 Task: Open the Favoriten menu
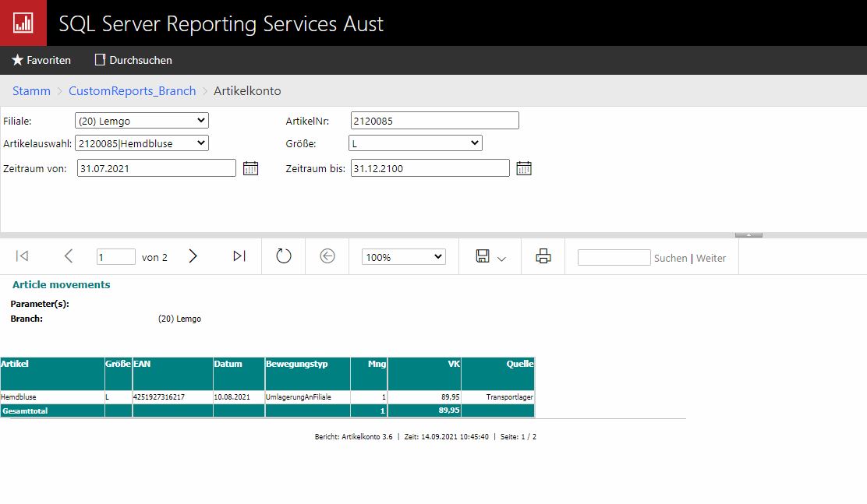tap(41, 60)
